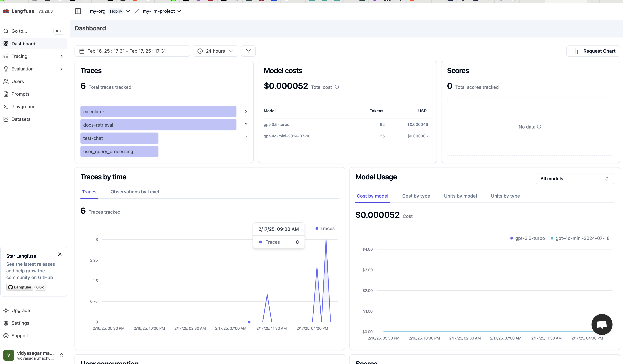Click the Cost by type tab
623x364 pixels.
coord(416,196)
